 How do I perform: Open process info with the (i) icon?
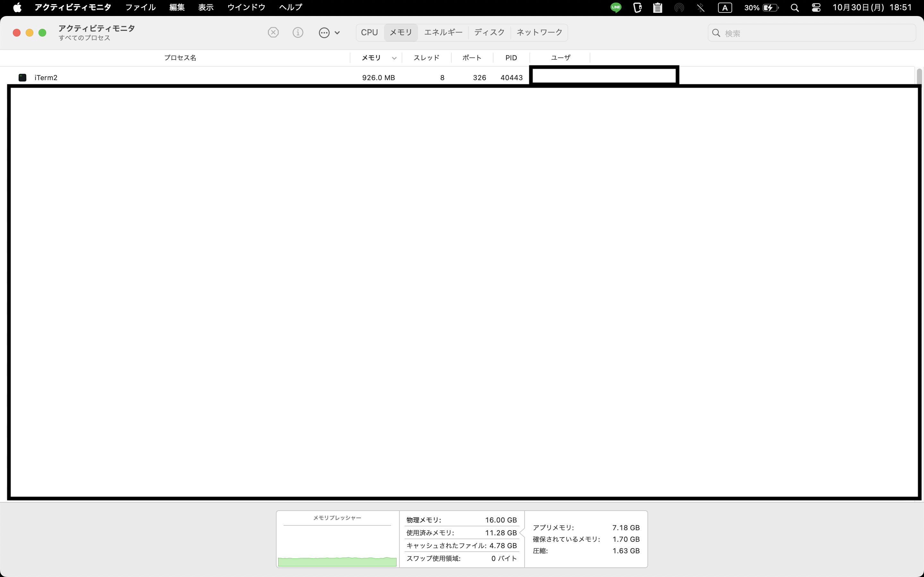pos(297,32)
